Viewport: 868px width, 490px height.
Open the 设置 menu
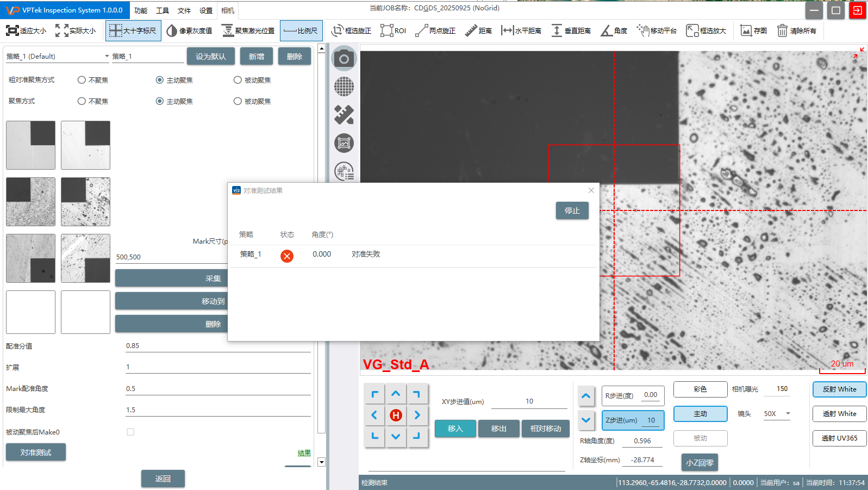pyautogui.click(x=205, y=10)
